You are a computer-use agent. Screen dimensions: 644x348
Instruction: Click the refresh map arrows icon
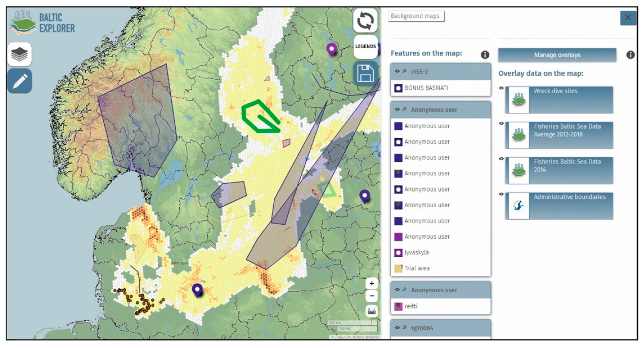point(365,21)
